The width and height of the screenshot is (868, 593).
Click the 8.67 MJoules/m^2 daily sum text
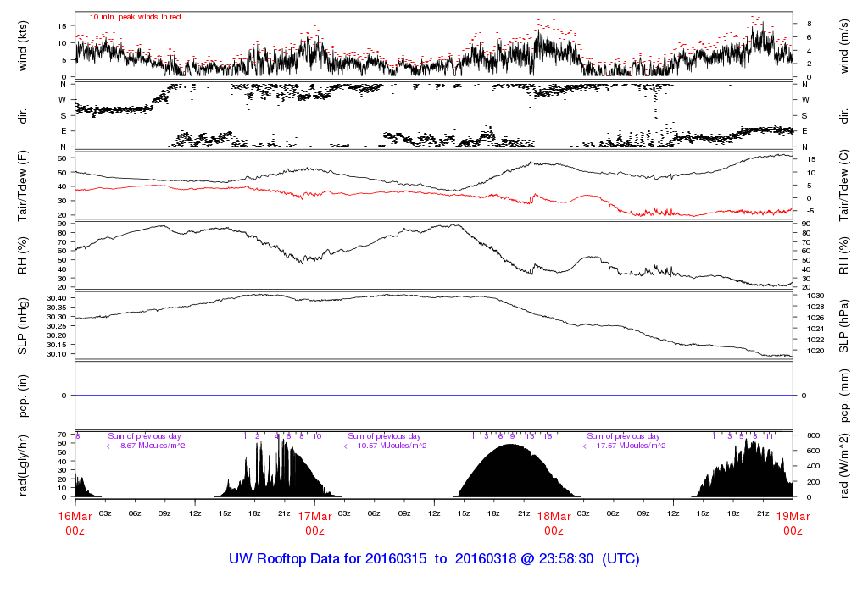click(x=146, y=446)
